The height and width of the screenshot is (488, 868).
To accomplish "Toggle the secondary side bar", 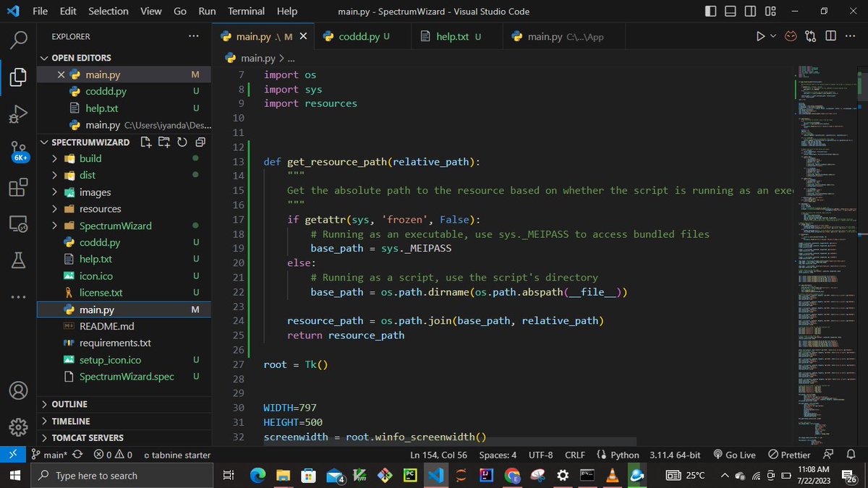I will tap(750, 12).
